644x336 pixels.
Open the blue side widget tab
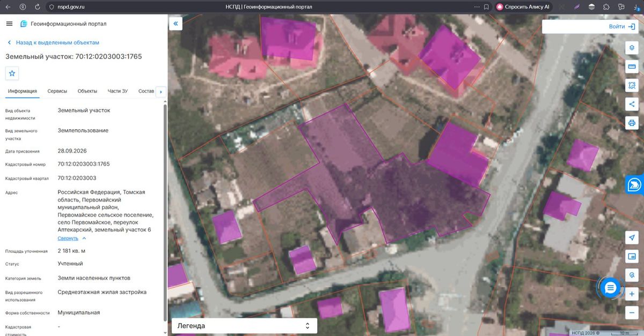635,185
